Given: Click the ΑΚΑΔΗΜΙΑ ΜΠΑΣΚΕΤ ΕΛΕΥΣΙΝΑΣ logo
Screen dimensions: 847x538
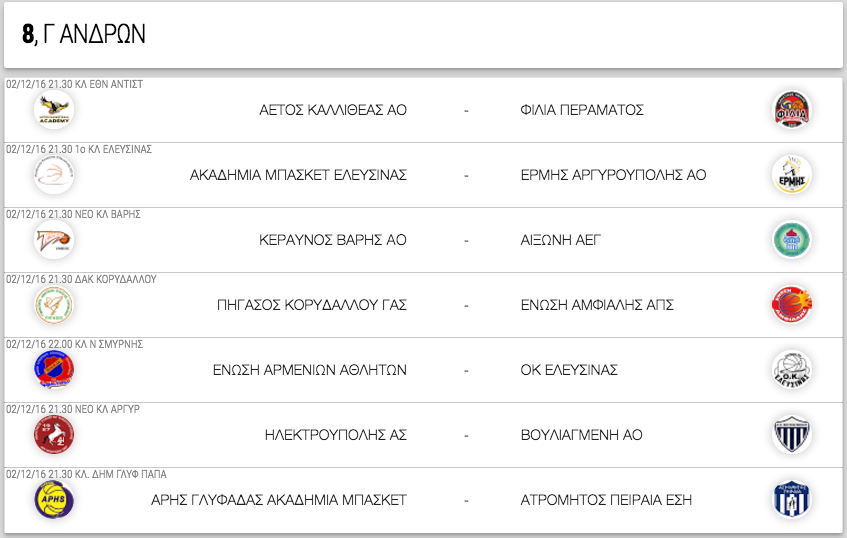Looking at the screenshot, I should coord(54,175).
